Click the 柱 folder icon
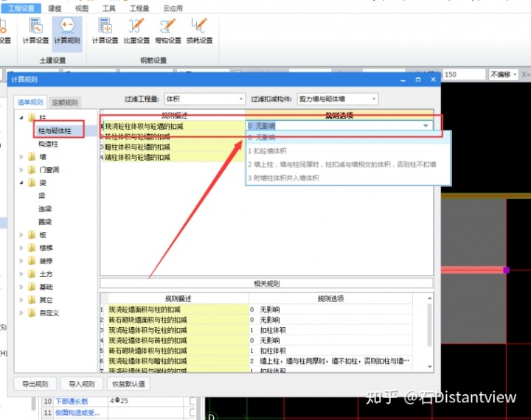Image resolution: width=531 pixels, height=420 pixels. pyautogui.click(x=32, y=117)
